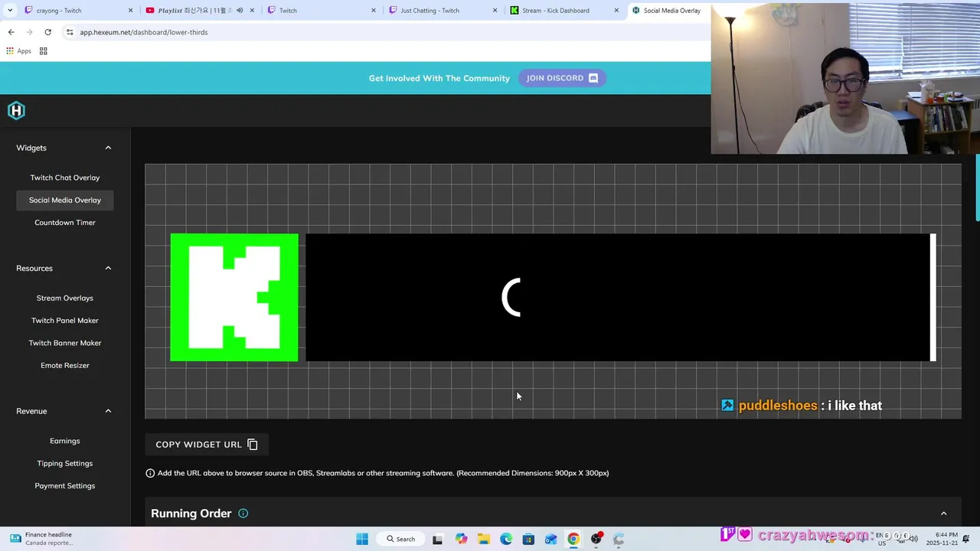Image resolution: width=980 pixels, height=551 pixels.
Task: Switch to Stream - Kick Dashboard tab
Action: pos(563,11)
